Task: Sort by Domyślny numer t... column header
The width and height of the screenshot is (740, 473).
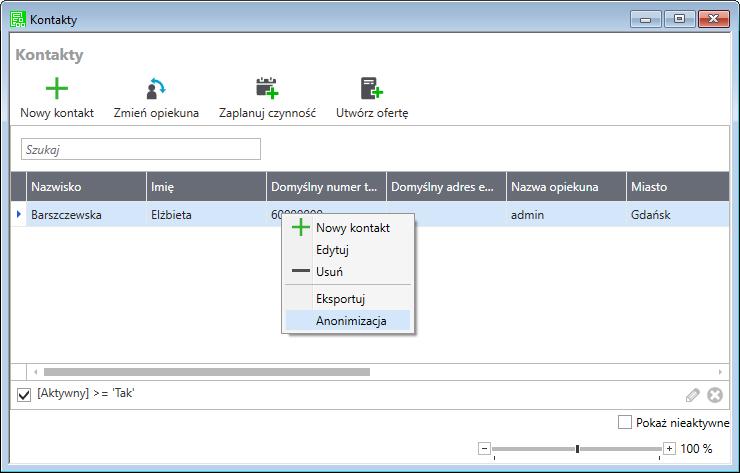Action: pos(326,186)
